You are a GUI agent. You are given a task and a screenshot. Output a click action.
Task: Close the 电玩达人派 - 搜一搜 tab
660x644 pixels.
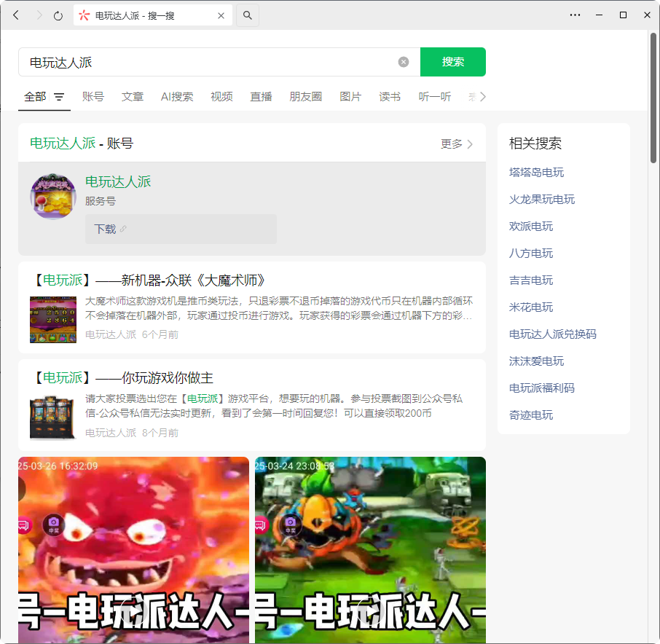pos(221,15)
